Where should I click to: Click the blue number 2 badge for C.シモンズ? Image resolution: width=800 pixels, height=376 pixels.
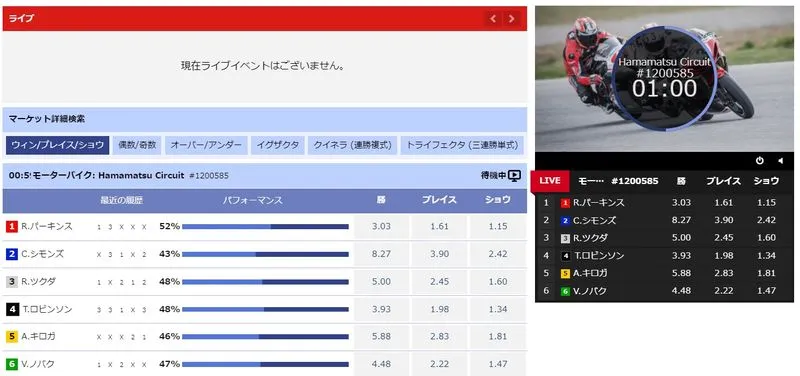(12, 254)
